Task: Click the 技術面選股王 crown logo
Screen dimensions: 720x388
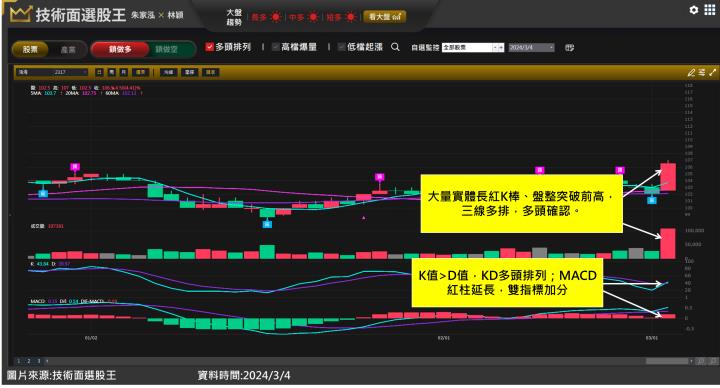Action: (20, 14)
